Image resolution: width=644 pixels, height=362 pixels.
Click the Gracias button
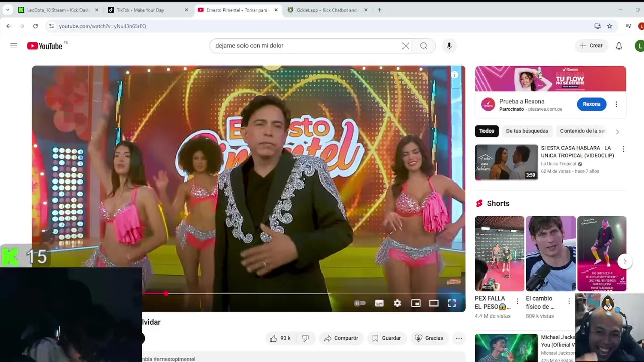[429, 338]
